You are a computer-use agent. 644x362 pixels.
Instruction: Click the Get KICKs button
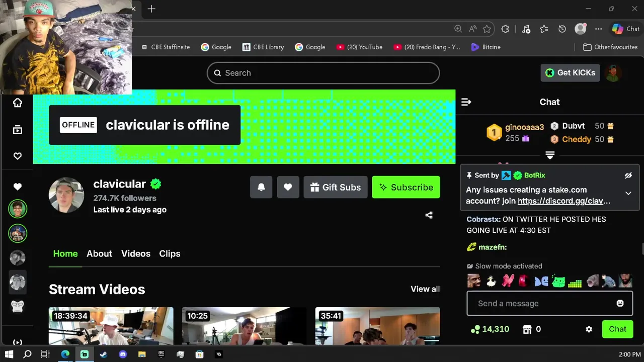coord(570,73)
